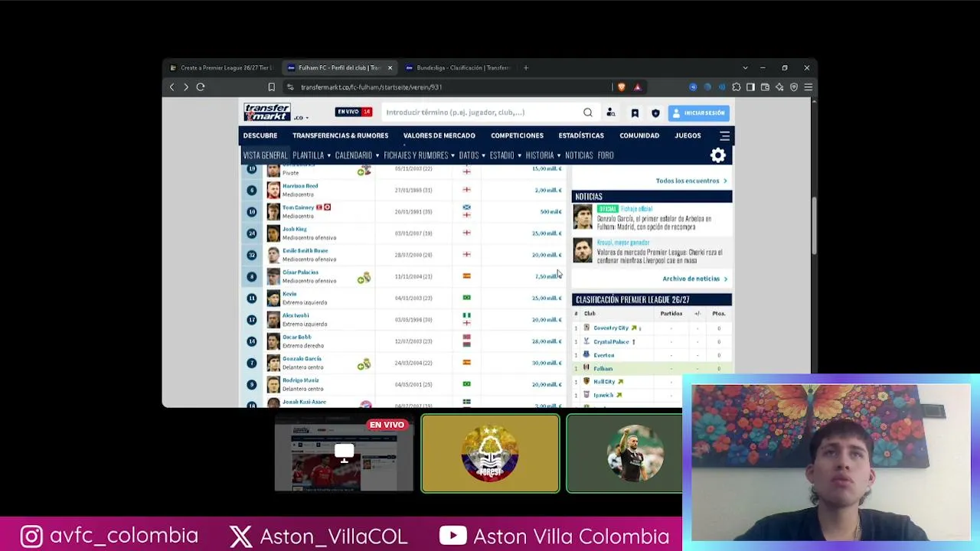Open the browser hamburger menu
Viewport: 980px width, 551px height.
pyautogui.click(x=808, y=87)
